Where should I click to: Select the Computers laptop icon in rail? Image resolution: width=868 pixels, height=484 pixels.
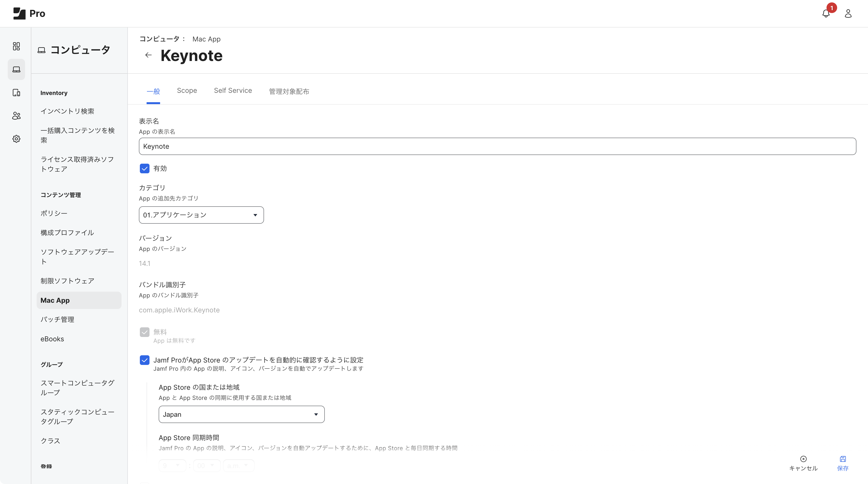[x=16, y=69]
